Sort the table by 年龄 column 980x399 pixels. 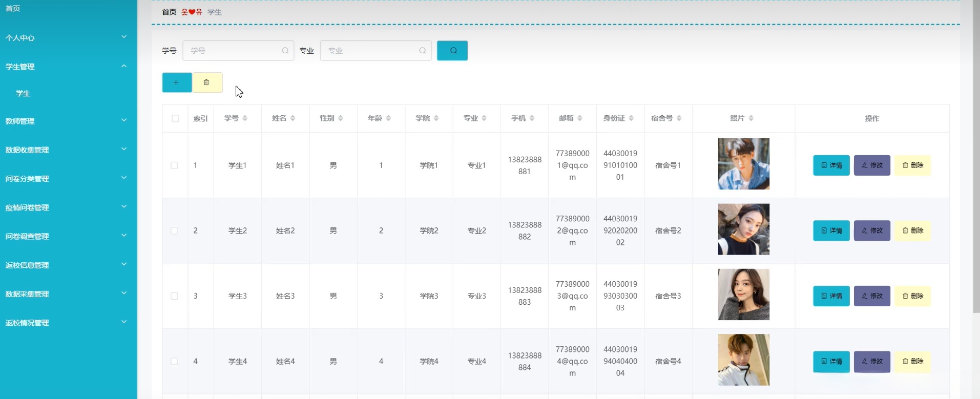[388, 118]
